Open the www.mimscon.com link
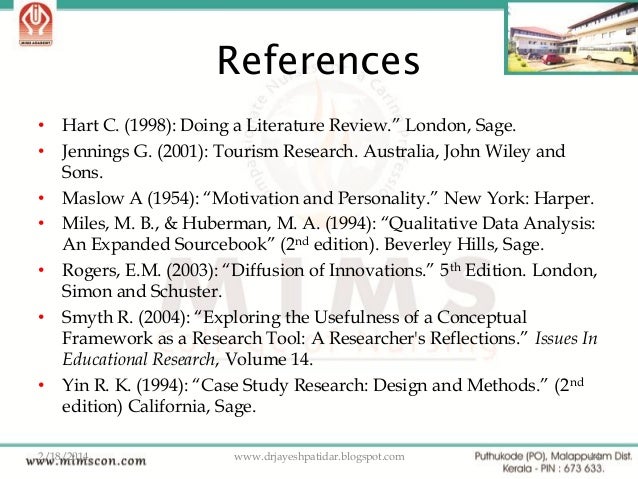The height and width of the screenshot is (479, 638). tap(86, 461)
